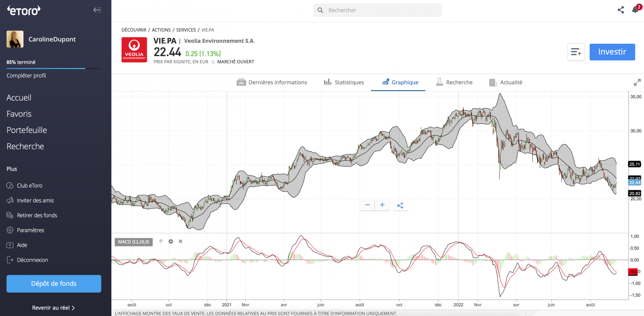644x316 pixels.
Task: Click the CarolineDupont username
Action: click(x=52, y=39)
